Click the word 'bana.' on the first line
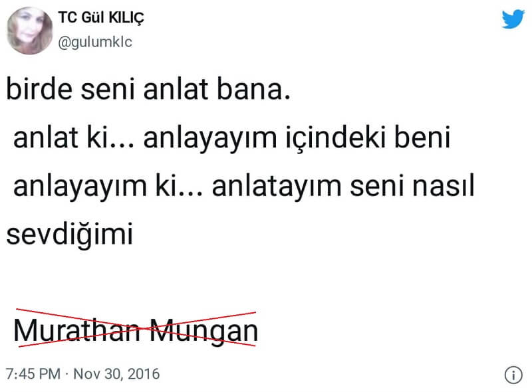532x392 pixels. 253,89
